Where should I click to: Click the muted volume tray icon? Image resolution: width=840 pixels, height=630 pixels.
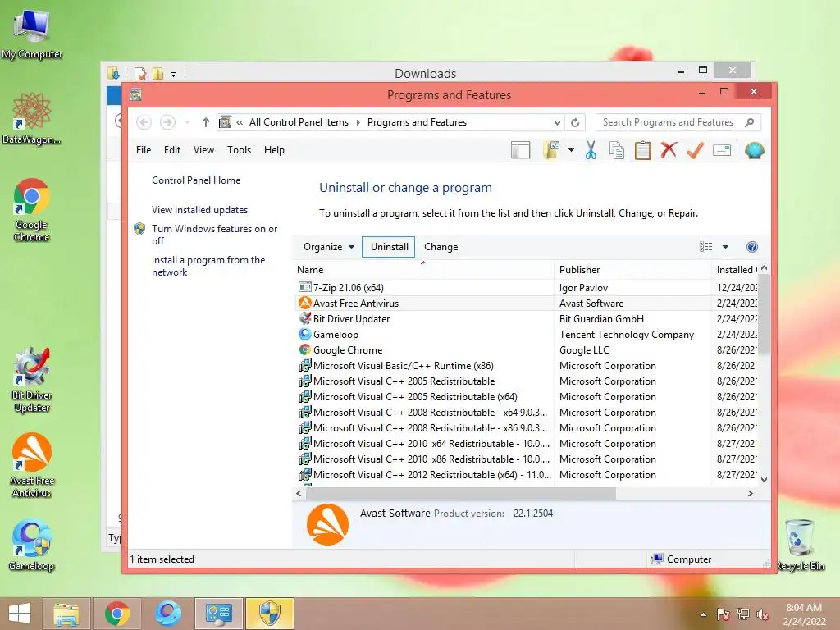[762, 614]
